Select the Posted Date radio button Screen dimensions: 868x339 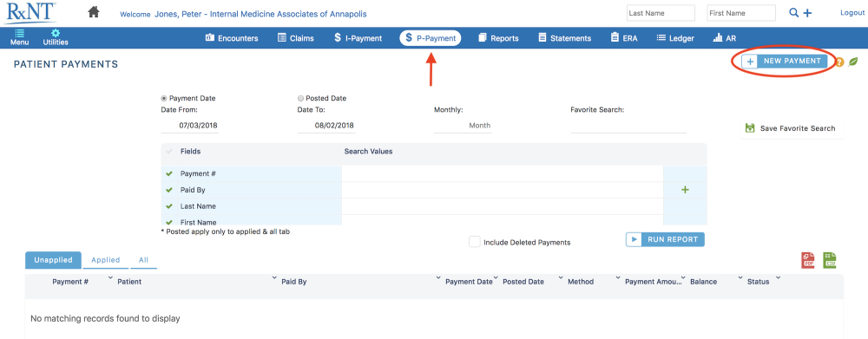tap(300, 99)
